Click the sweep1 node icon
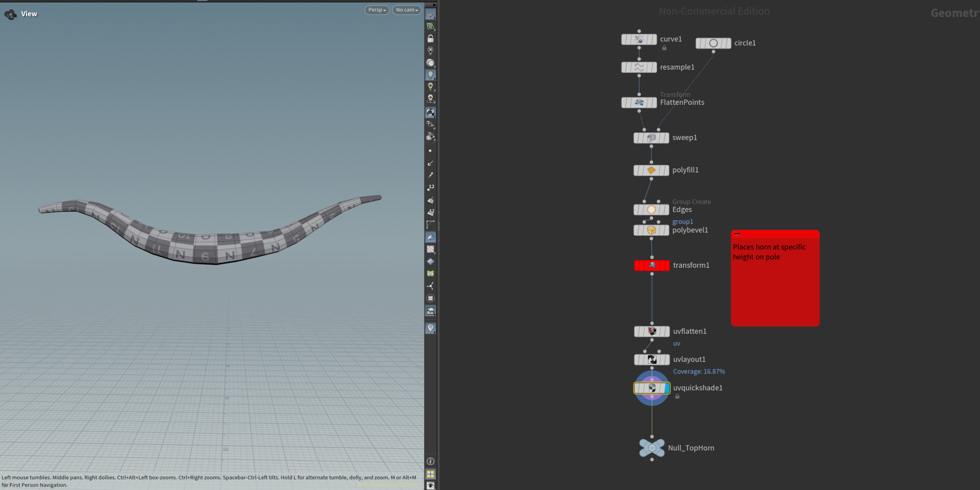Viewport: 980px width, 490px height. [x=651, y=137]
